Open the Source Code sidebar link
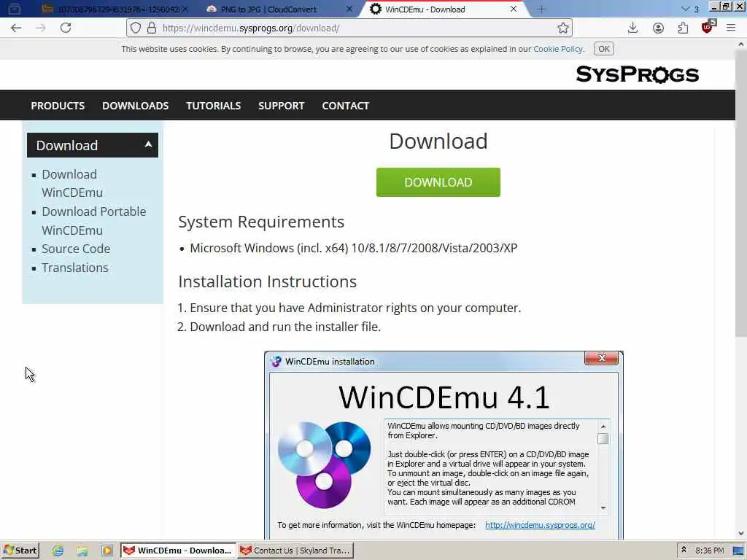 pos(76,249)
